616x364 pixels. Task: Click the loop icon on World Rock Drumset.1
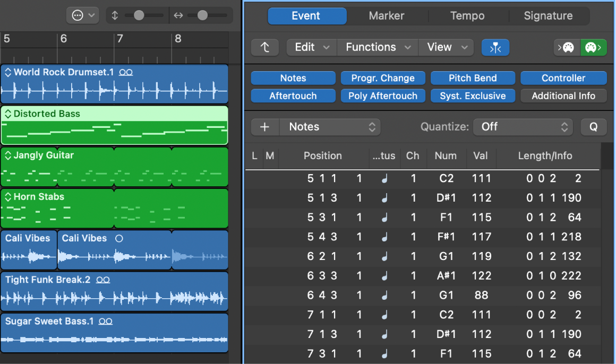tap(126, 72)
